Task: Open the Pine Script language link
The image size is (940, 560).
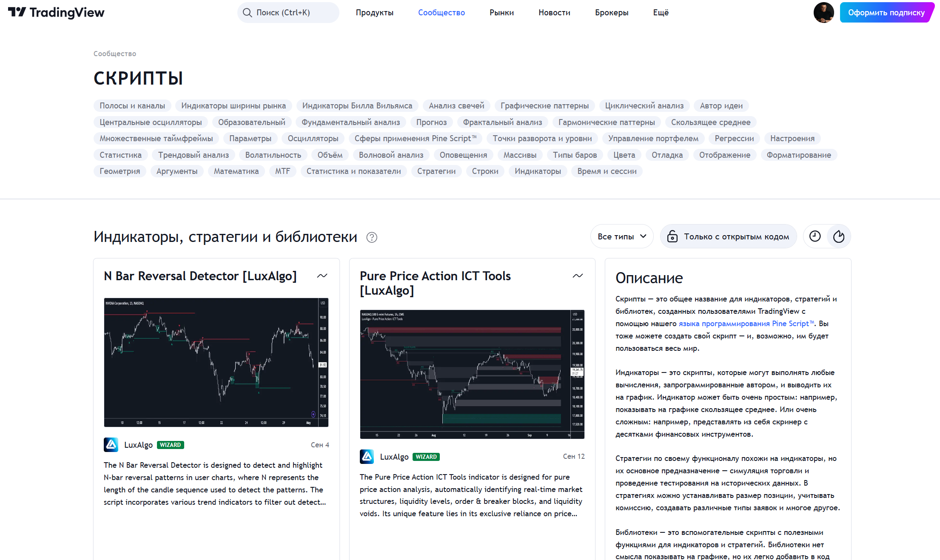Action: pyautogui.click(x=746, y=324)
